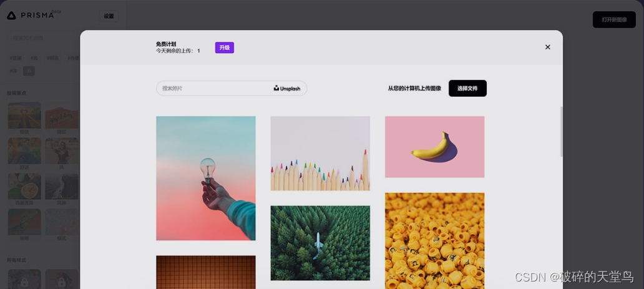
Task: Click the Prisma logo in background page
Action: coord(31,16)
